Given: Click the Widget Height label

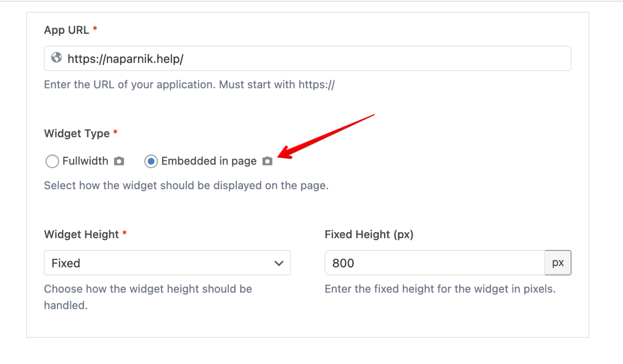Looking at the screenshot, I should click(81, 235).
